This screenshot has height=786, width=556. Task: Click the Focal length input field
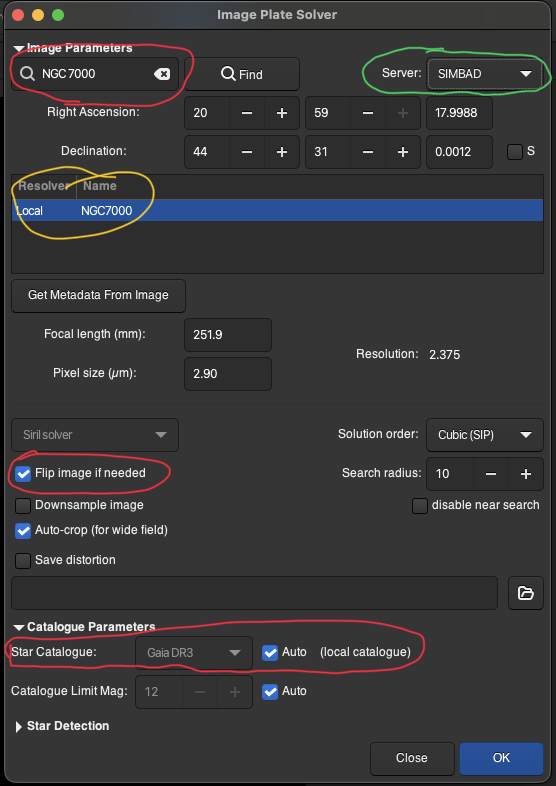coord(228,335)
